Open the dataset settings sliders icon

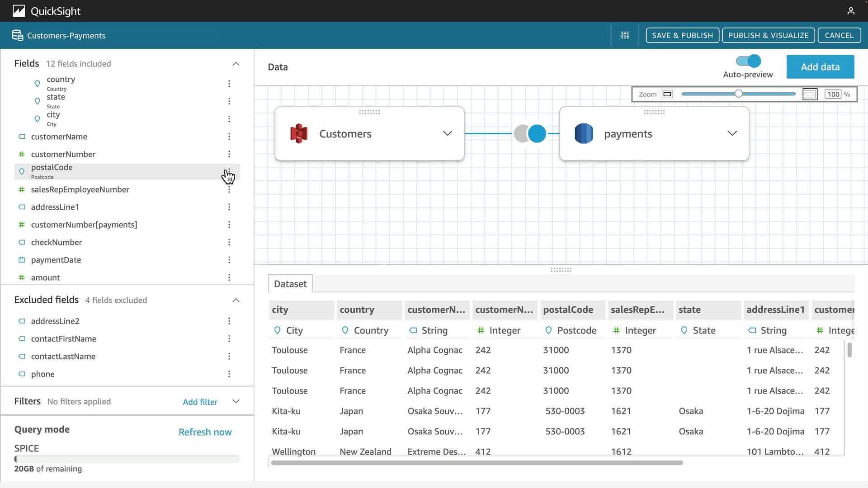(x=625, y=35)
